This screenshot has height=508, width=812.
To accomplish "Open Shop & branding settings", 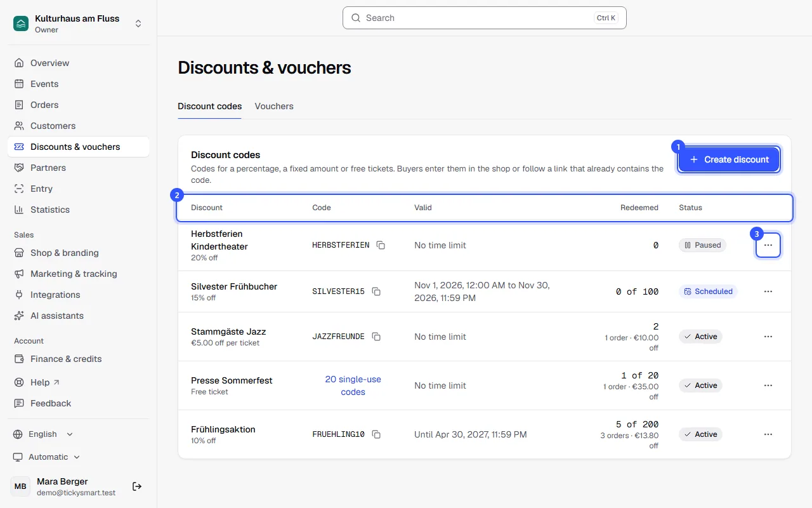I will click(79, 253).
